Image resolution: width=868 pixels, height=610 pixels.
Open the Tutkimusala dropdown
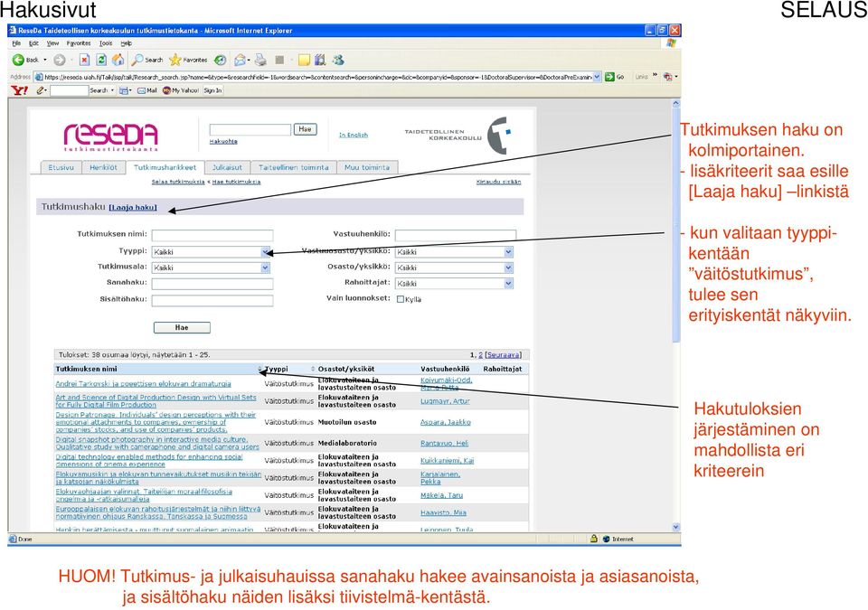pyautogui.click(x=266, y=267)
